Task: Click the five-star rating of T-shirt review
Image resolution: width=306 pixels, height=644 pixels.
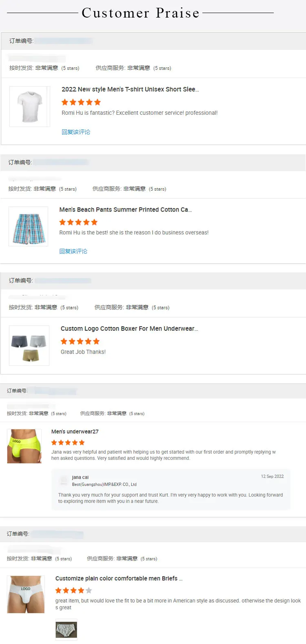Action: click(81, 102)
